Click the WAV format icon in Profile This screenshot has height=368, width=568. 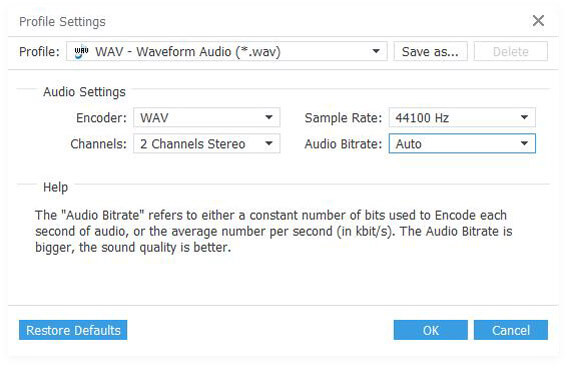81,52
